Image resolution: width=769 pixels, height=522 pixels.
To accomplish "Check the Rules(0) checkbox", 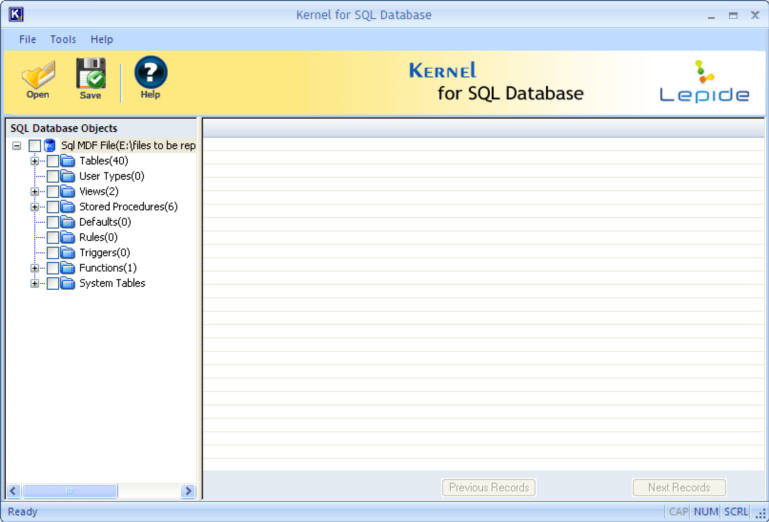I will (52, 237).
